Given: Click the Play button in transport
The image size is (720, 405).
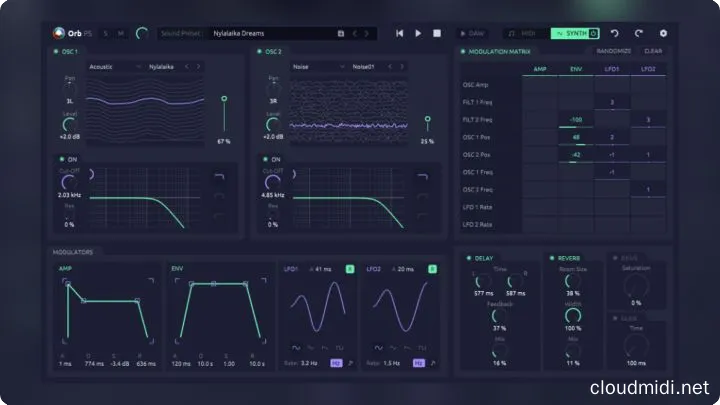Looking at the screenshot, I should 418,33.
